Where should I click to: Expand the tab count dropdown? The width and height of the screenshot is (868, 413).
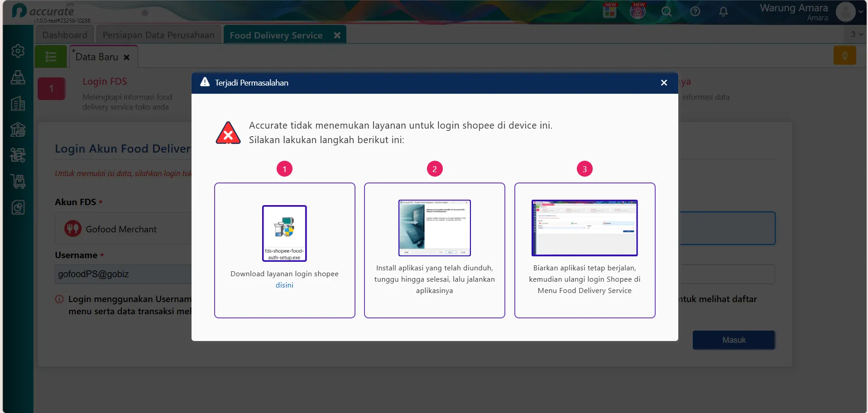[856, 34]
